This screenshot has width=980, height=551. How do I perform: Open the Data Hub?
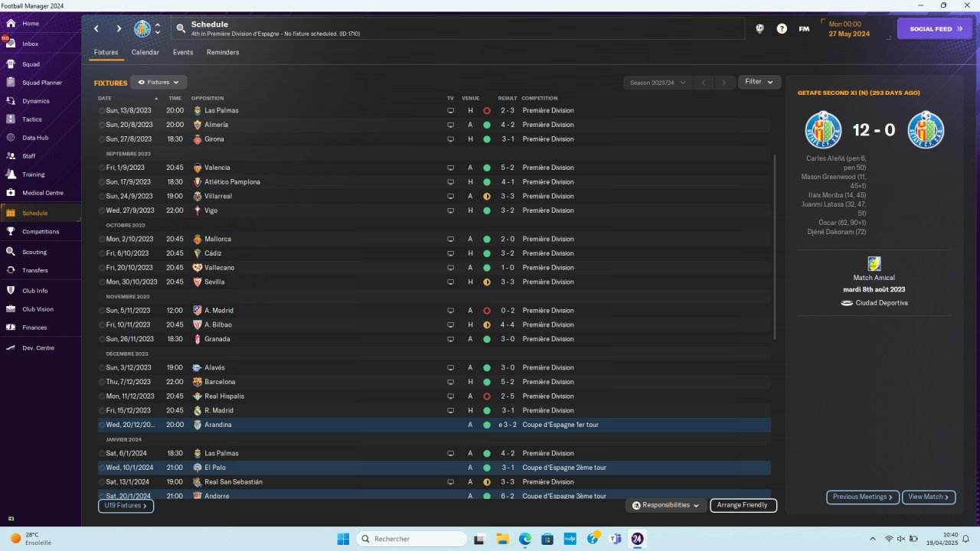tap(35, 138)
